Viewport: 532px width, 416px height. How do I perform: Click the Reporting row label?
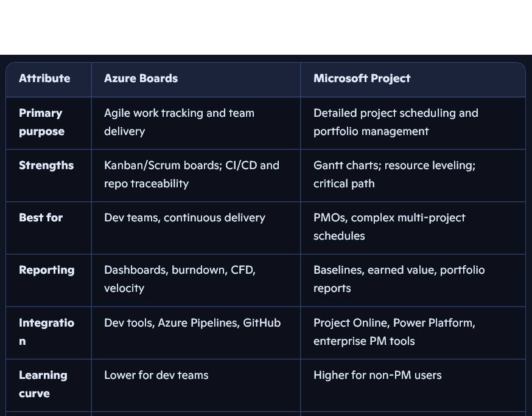46,270
